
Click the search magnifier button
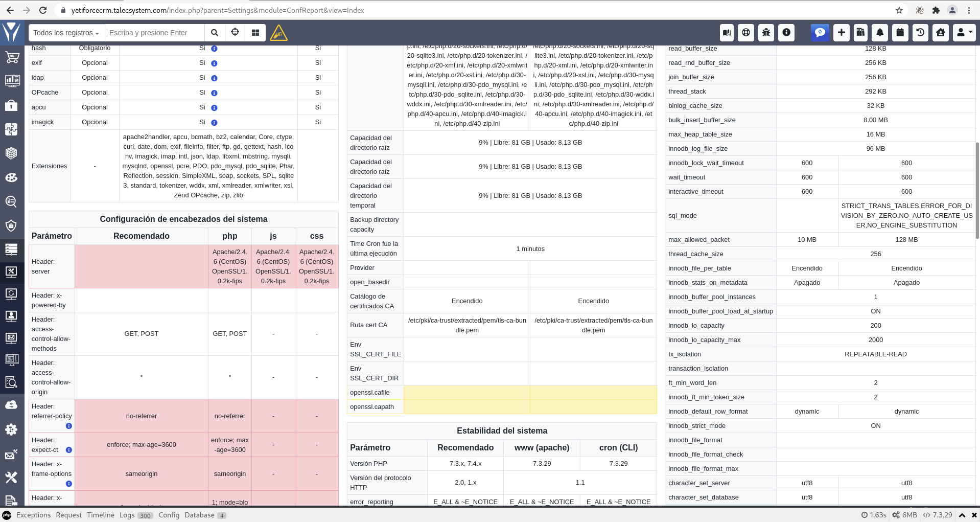pos(215,33)
